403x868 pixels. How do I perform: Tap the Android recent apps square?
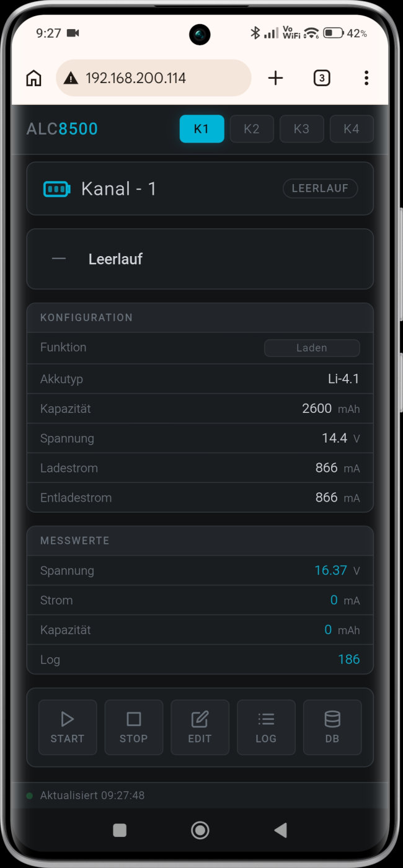coord(120,830)
